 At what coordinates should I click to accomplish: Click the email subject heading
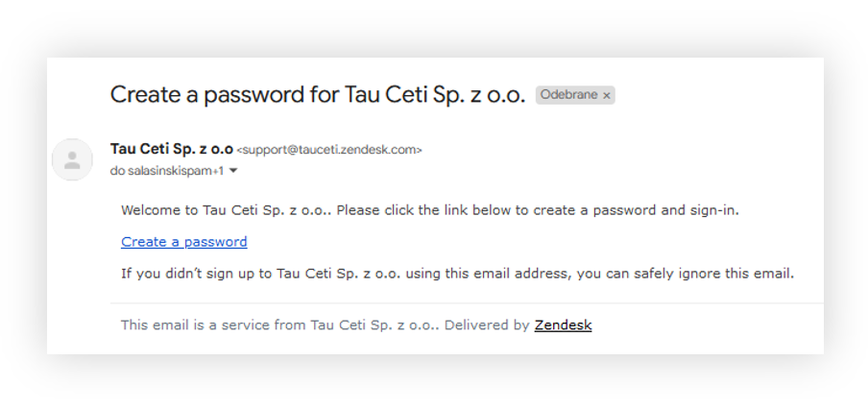tap(318, 95)
